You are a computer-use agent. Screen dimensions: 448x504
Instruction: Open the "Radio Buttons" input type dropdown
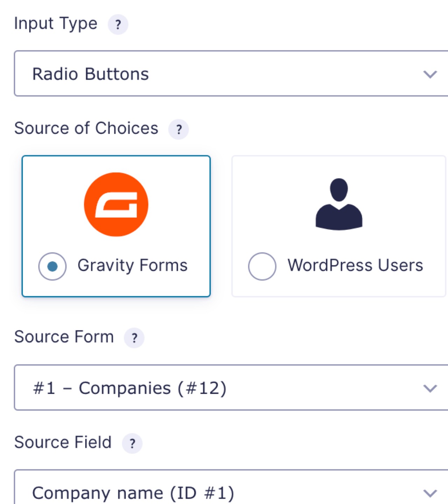pyautogui.click(x=224, y=74)
